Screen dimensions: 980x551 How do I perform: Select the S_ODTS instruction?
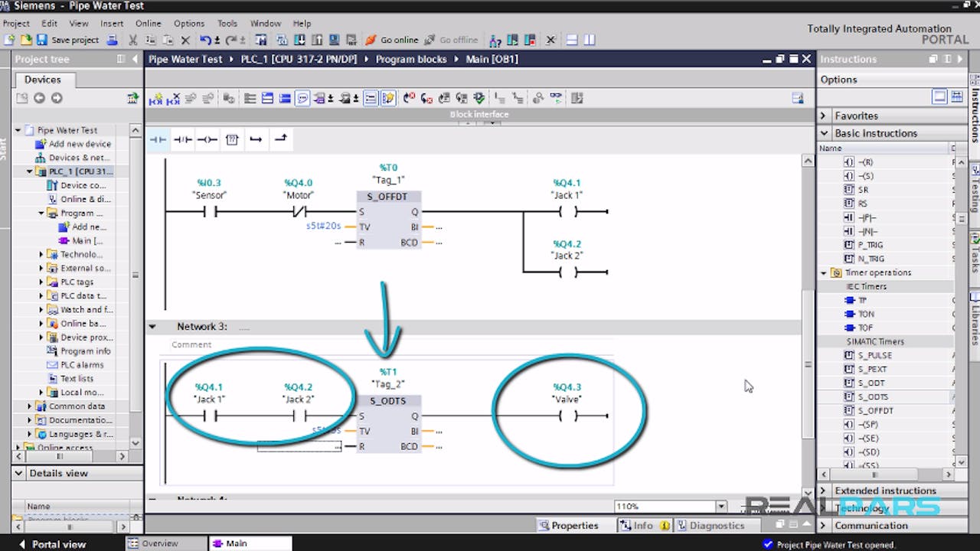coord(873,396)
